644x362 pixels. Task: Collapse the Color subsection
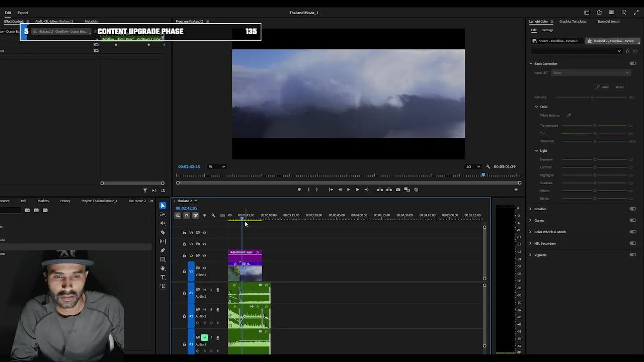pos(536,107)
